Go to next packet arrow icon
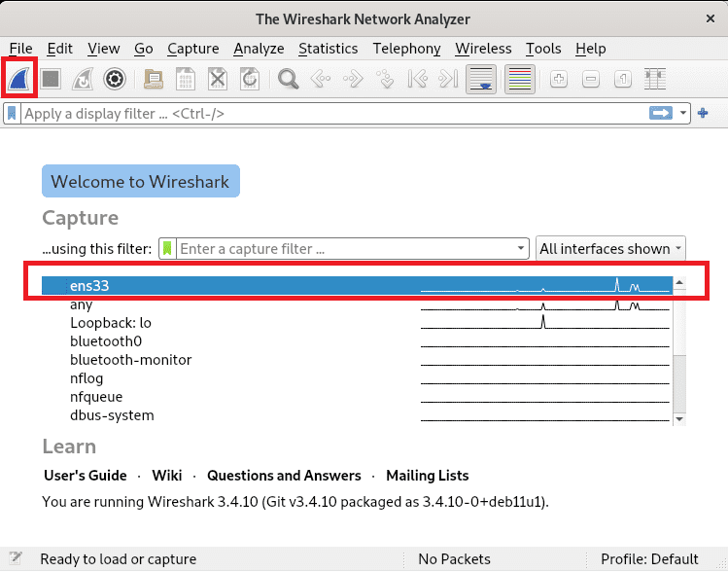 (353, 79)
